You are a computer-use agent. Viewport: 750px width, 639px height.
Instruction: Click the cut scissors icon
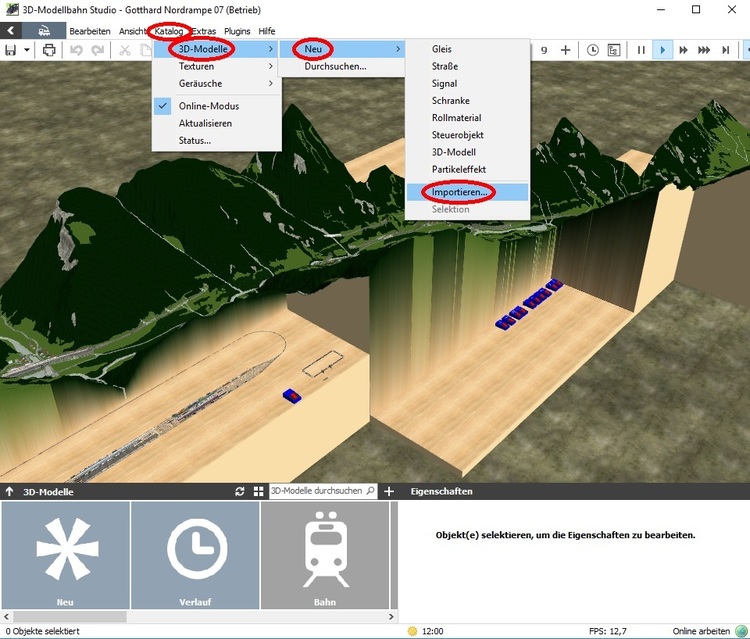[125, 50]
